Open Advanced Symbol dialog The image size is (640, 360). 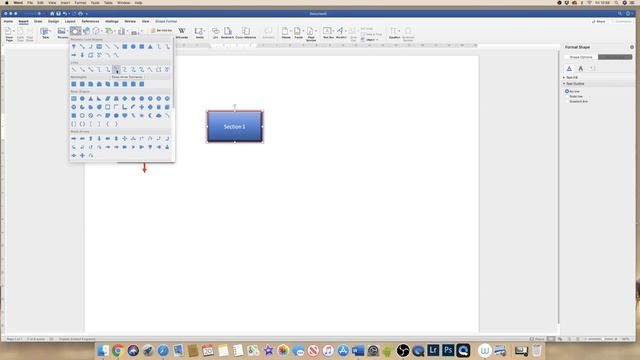[408, 34]
